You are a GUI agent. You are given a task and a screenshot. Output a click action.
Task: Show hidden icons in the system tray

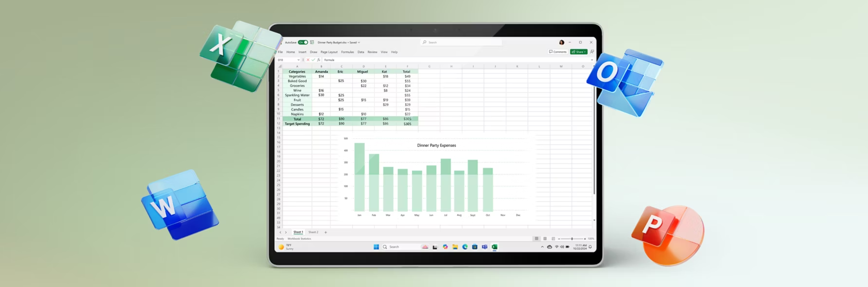(x=542, y=247)
